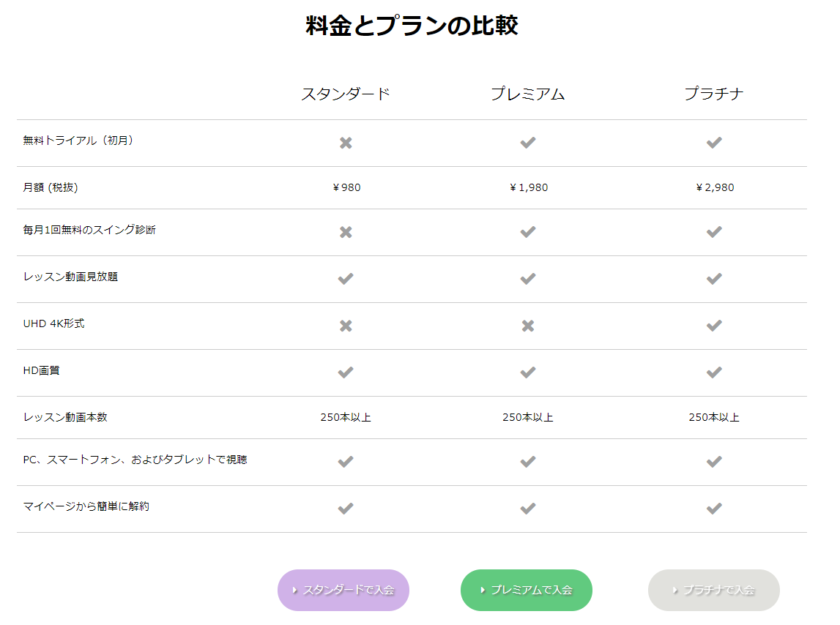Screen dimensions: 840x625
Task: Click check icon for スタンダード PC視聴 row
Action: click(x=346, y=461)
